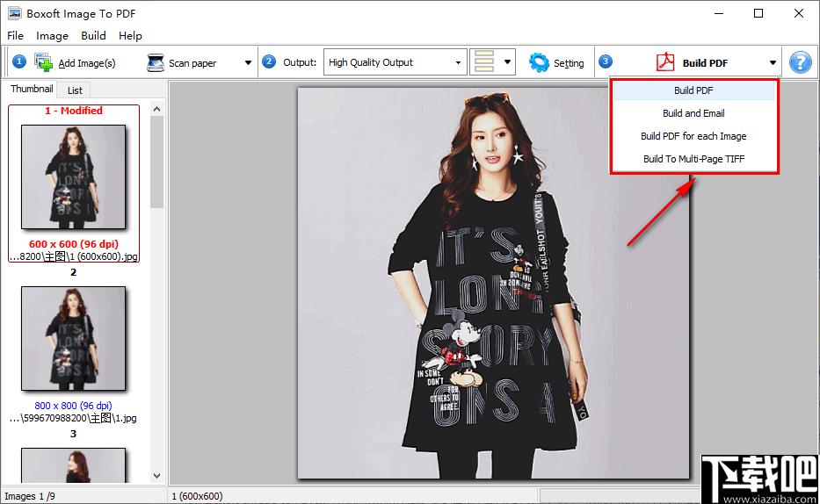The image size is (820, 504).
Task: Click the '800 x 800 (96 dpi)' text
Action: coord(73,406)
